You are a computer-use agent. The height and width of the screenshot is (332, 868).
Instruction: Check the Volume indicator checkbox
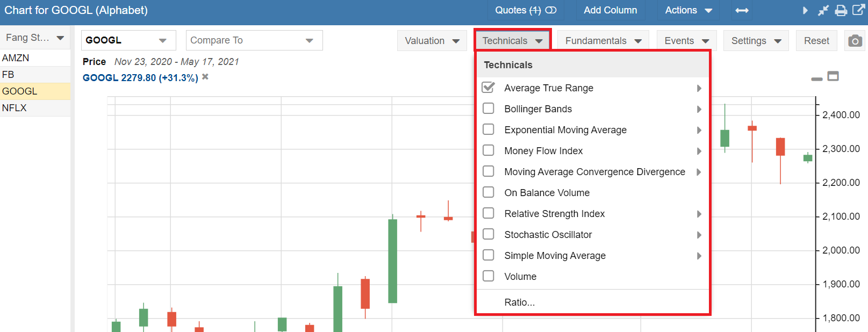coord(489,276)
